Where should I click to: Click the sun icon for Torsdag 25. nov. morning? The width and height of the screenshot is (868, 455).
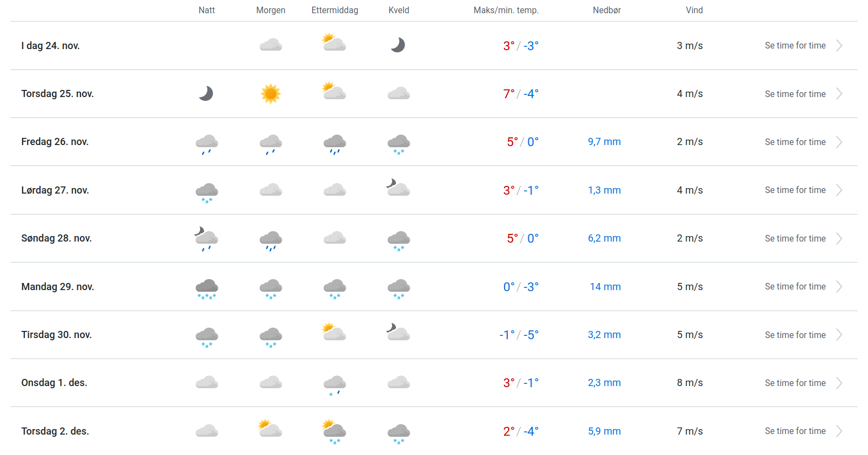[x=271, y=94]
